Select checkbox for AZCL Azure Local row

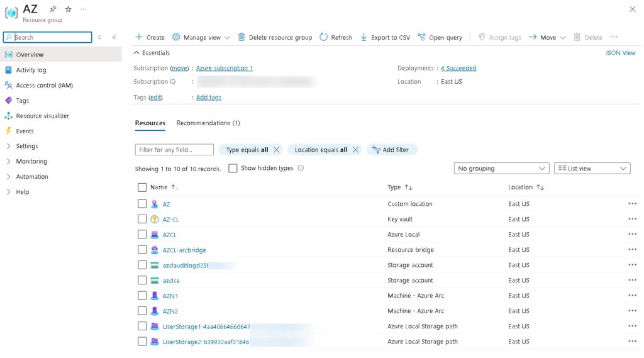coord(142,234)
